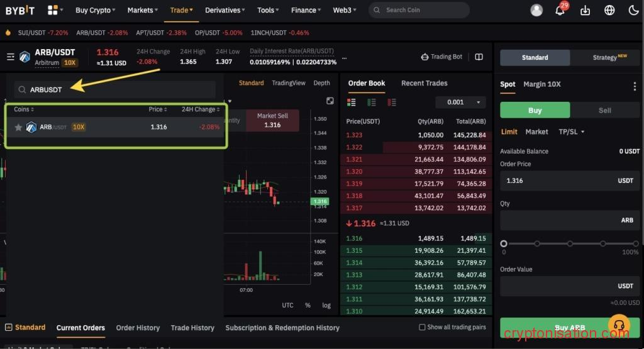Click the download app icon
Image resolution: width=644 pixels, height=349 pixels.
pos(585,11)
